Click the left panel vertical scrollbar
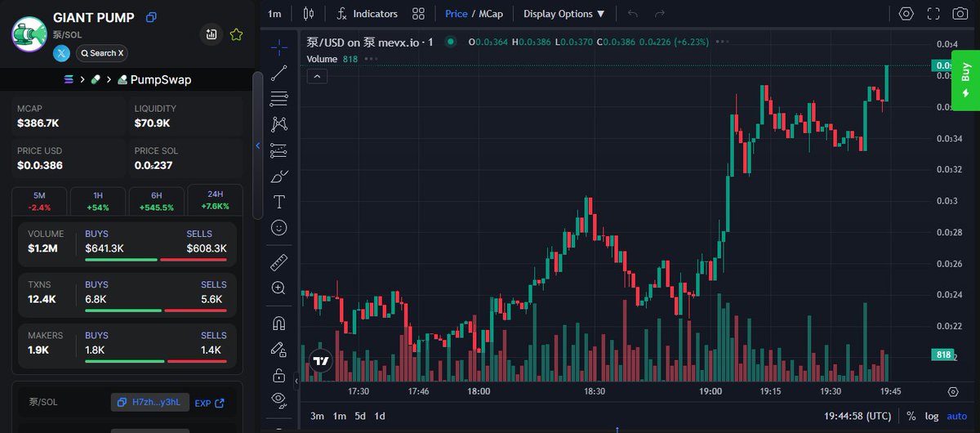This screenshot has width=980, height=433. tap(258, 145)
